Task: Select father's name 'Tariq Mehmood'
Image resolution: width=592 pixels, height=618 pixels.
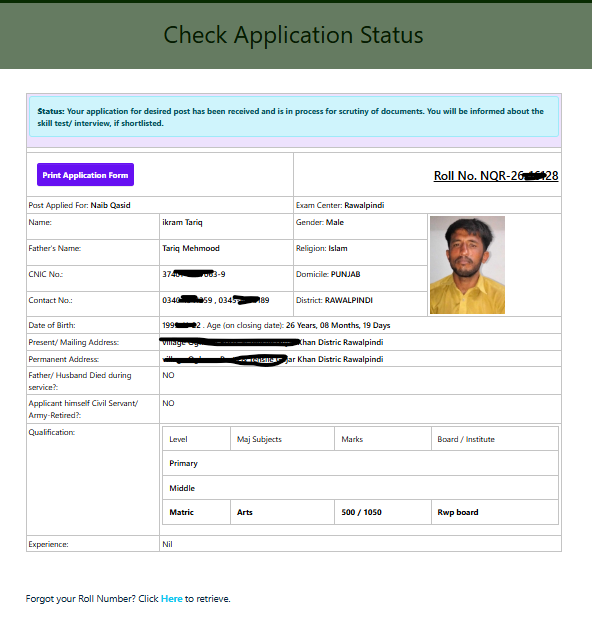Action: coord(191,248)
